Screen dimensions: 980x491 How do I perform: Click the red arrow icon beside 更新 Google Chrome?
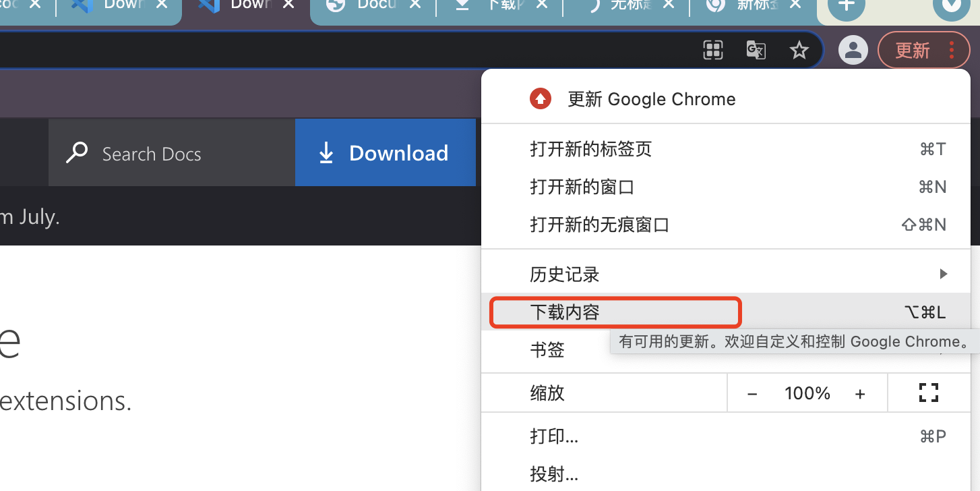(x=541, y=99)
